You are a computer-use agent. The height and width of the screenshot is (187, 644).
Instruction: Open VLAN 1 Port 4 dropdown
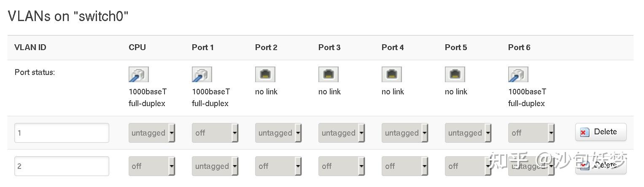pos(405,133)
